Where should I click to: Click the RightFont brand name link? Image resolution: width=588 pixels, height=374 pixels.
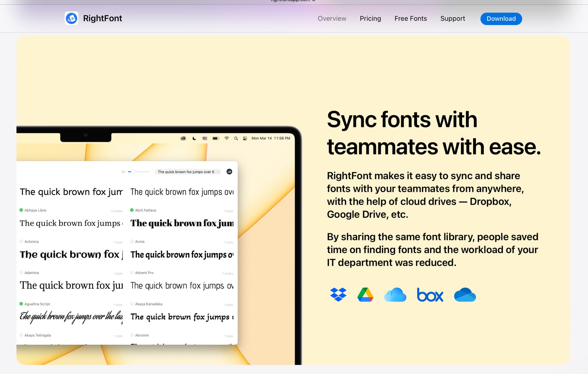pyautogui.click(x=103, y=18)
